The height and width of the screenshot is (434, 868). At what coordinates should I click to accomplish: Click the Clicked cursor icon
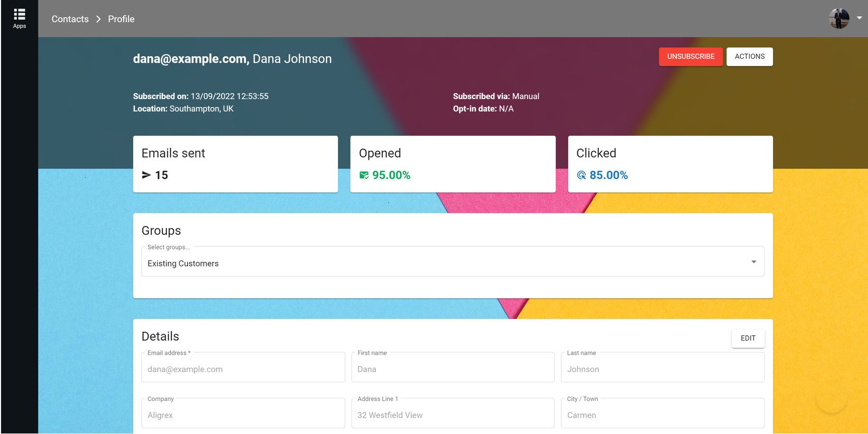click(581, 175)
